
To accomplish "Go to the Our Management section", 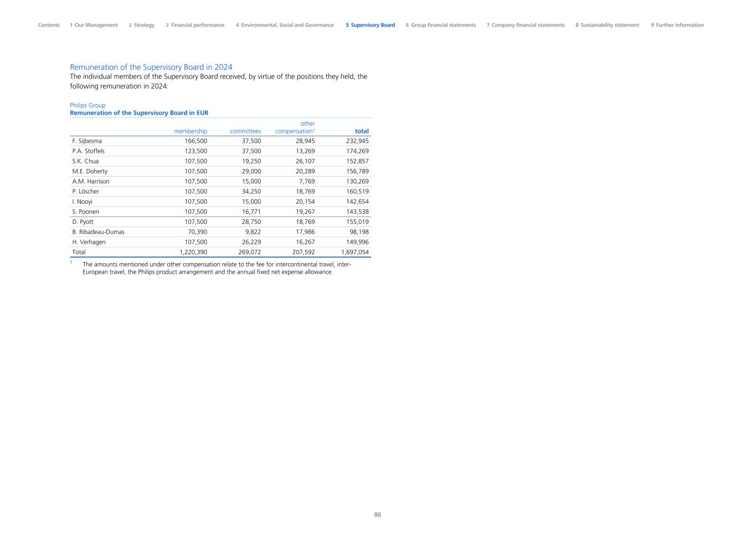I will 94,25.
